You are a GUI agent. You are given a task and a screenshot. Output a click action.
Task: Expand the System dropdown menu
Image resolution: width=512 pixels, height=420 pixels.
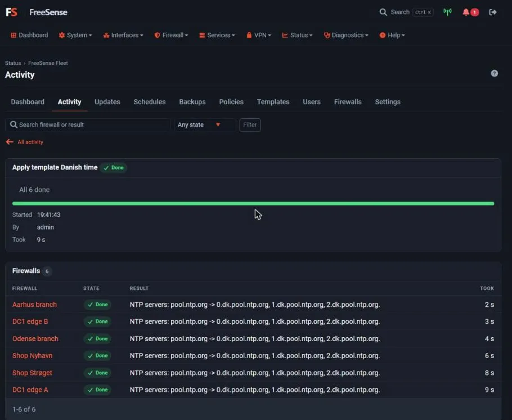pyautogui.click(x=75, y=35)
